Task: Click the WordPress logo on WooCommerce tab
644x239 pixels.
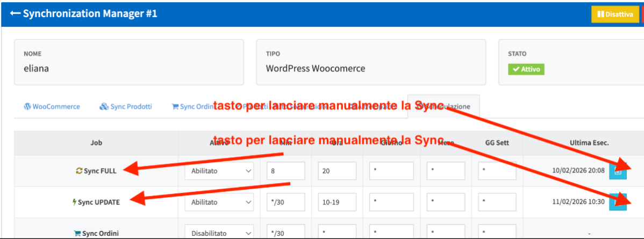Action: 27,106
